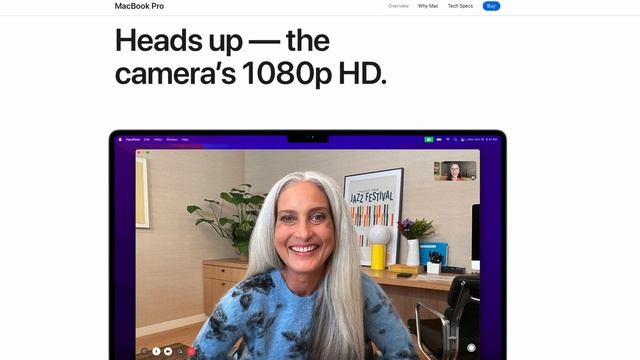The width and height of the screenshot is (640, 360).
Task: Select the Overview nav link
Action: (x=398, y=6)
